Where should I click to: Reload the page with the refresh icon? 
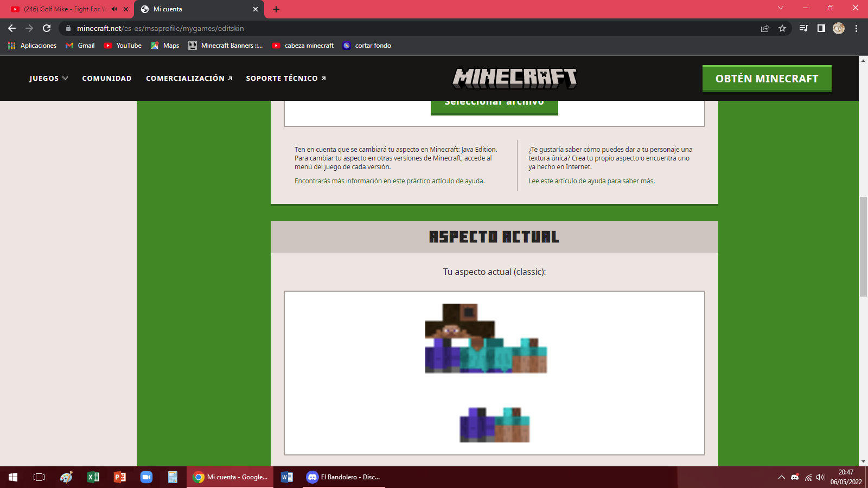click(47, 28)
